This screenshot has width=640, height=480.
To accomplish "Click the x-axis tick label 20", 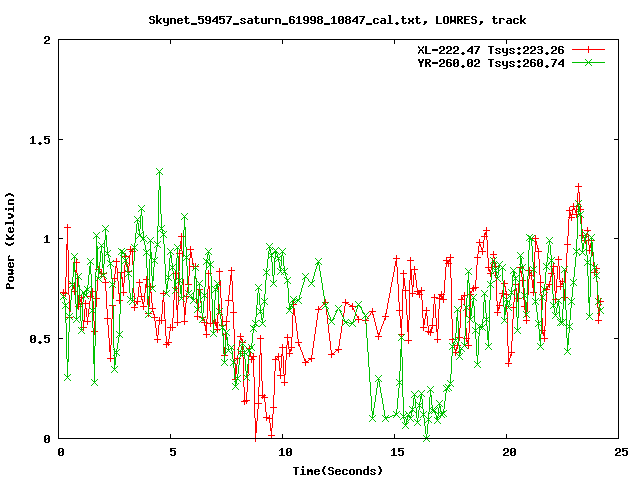I will pos(509,452).
